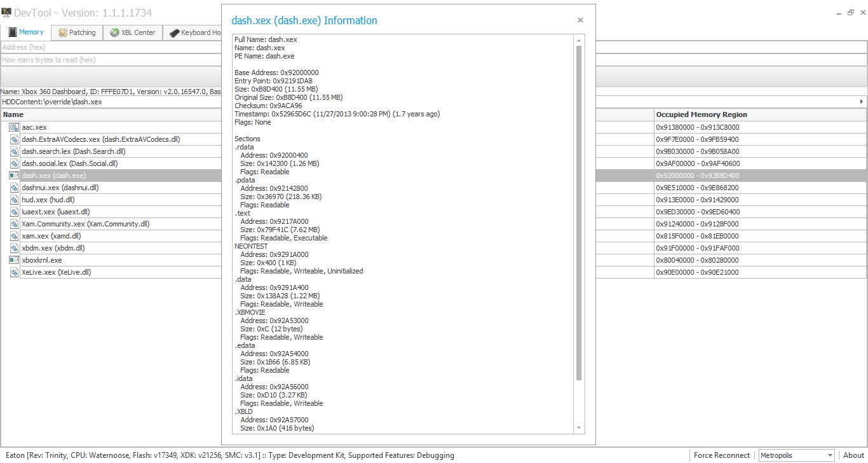Open the About link

[853, 455]
